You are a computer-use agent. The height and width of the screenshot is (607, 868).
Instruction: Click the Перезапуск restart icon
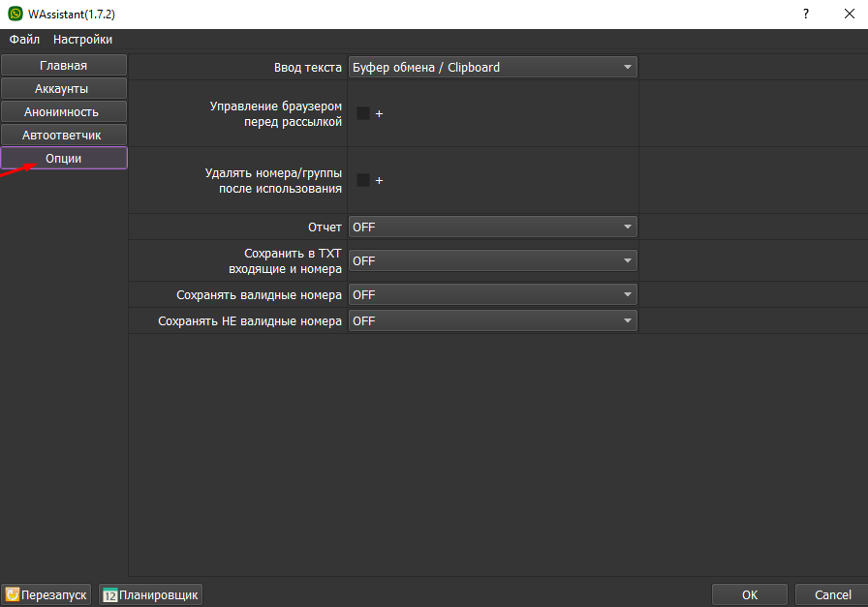(x=13, y=595)
